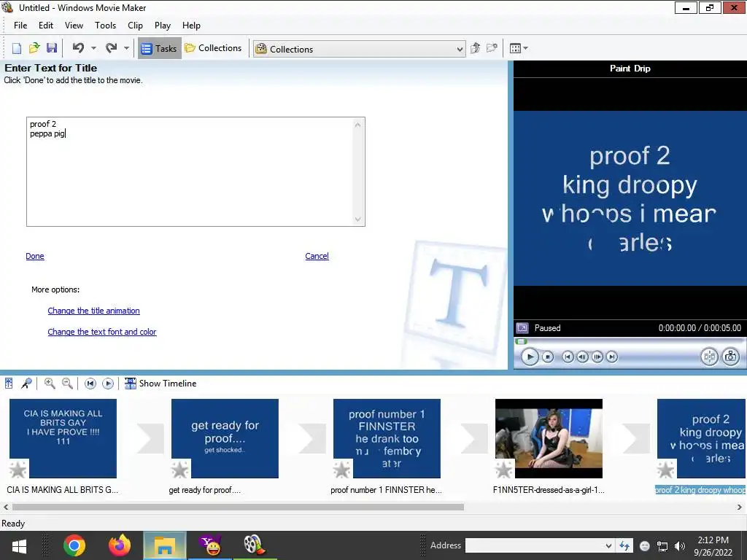Expand the redo history dropdown arrow

[x=126, y=48]
